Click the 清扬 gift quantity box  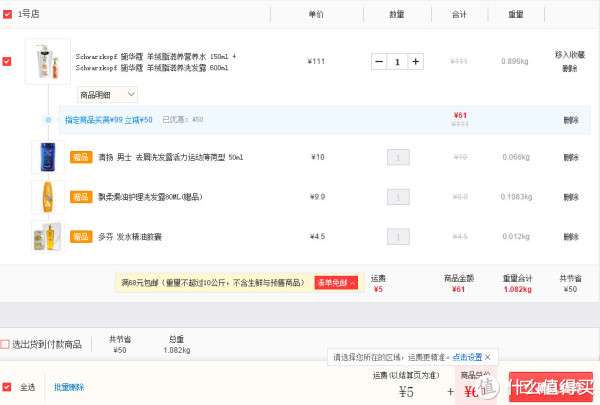pos(398,157)
